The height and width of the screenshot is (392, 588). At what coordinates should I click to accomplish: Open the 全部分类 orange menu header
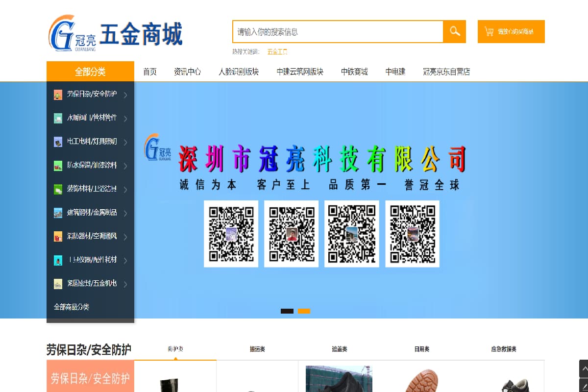tap(90, 72)
